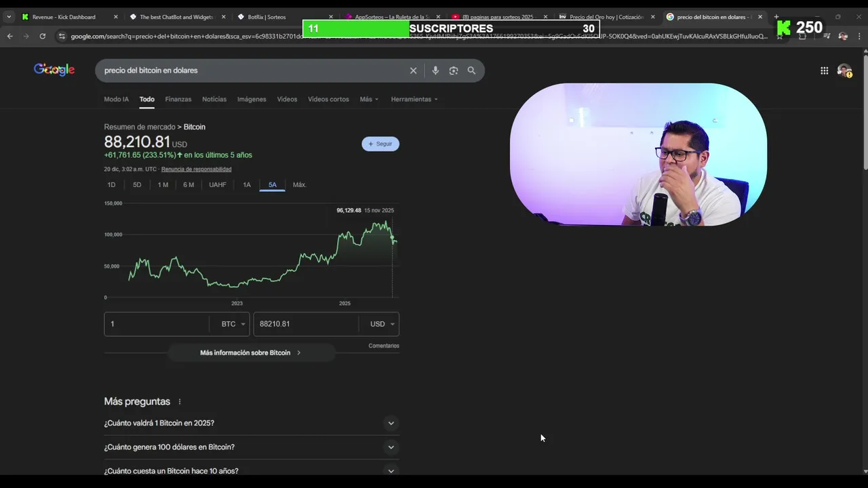Open the three-dot menu beside Más preguntas

(180, 402)
